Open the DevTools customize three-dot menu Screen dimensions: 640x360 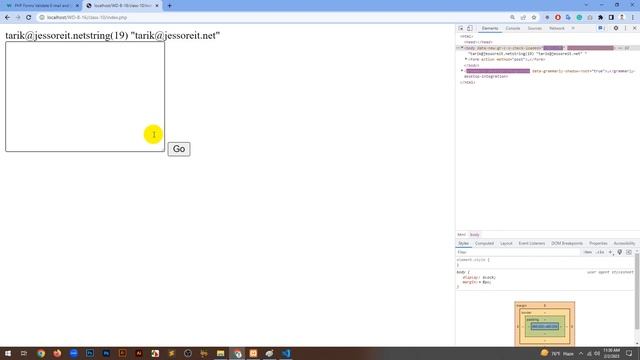tap(625, 28)
